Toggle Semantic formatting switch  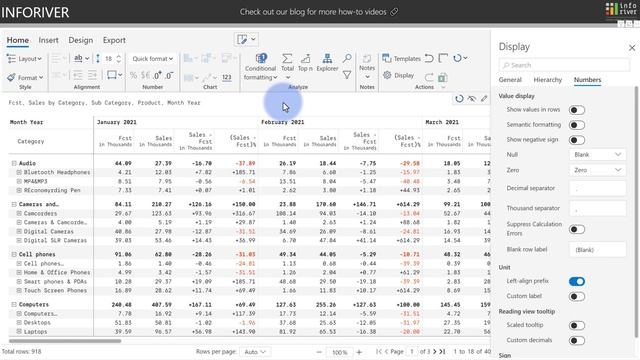point(577,125)
